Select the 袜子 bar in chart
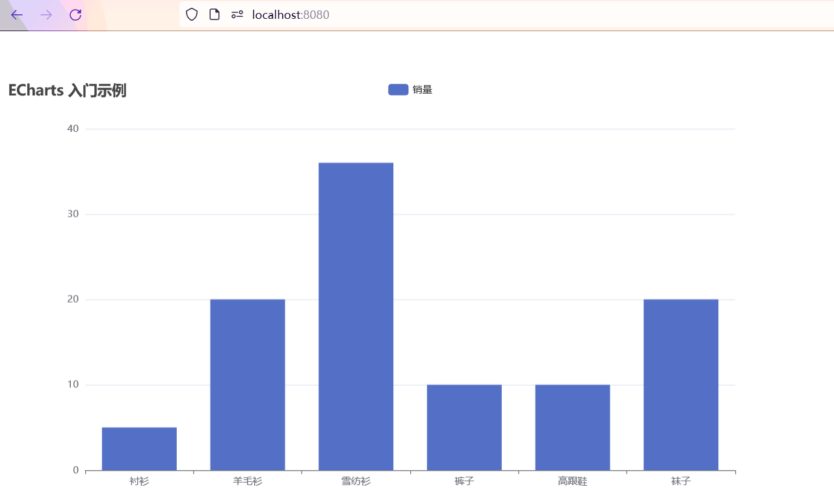 tap(681, 384)
